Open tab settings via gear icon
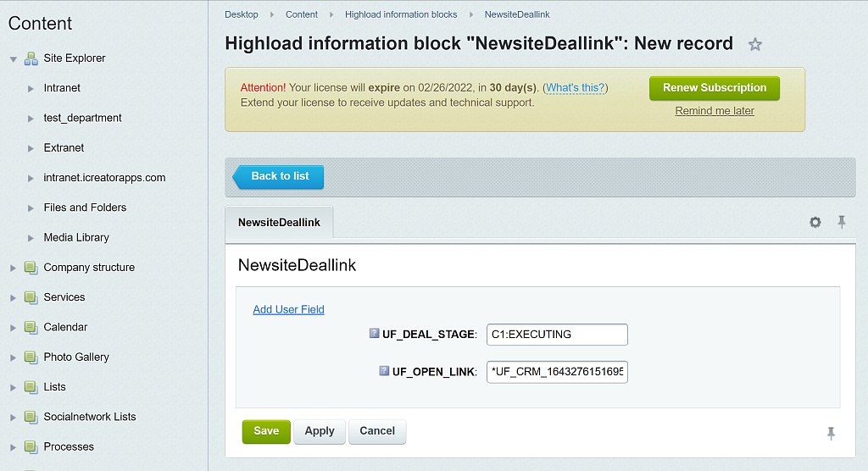Image resolution: width=868 pixels, height=471 pixels. (x=815, y=222)
